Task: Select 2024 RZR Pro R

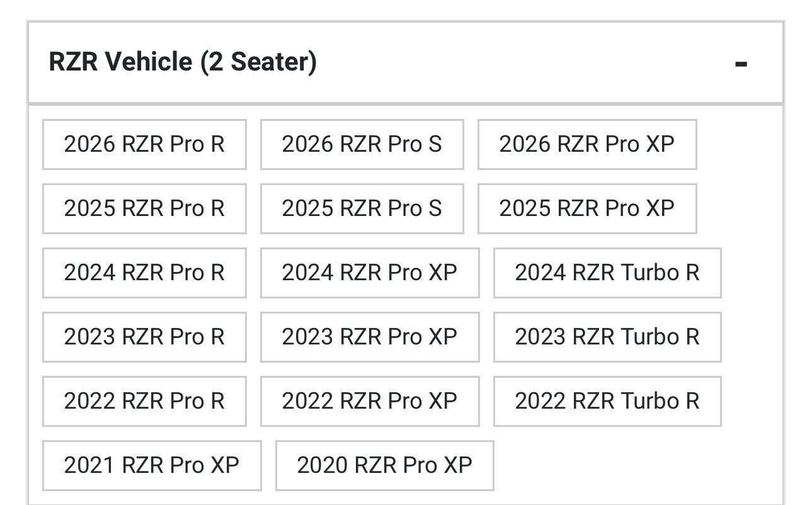Action: (144, 273)
